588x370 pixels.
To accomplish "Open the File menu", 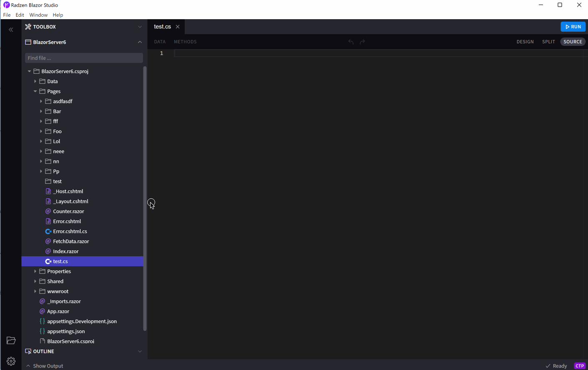I will [7, 15].
